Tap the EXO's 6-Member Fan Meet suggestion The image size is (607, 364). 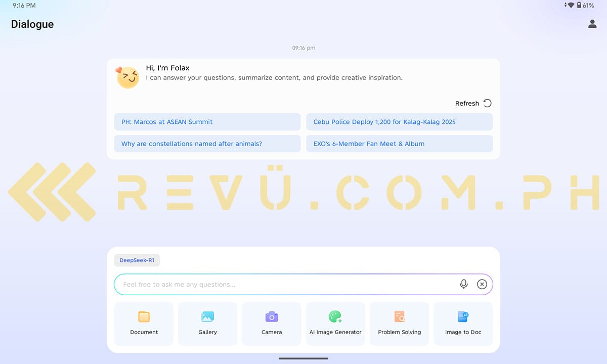399,144
